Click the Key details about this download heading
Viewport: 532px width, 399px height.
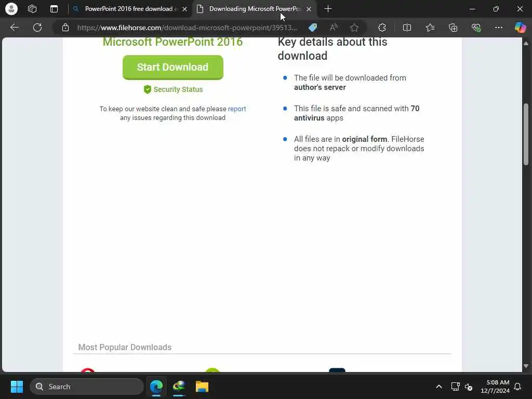coord(332,48)
